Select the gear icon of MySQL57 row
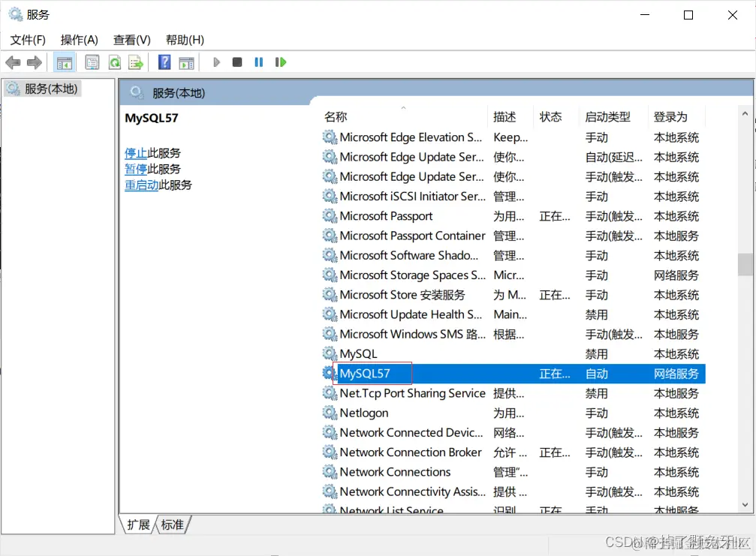The height and width of the screenshot is (556, 756). coord(330,374)
